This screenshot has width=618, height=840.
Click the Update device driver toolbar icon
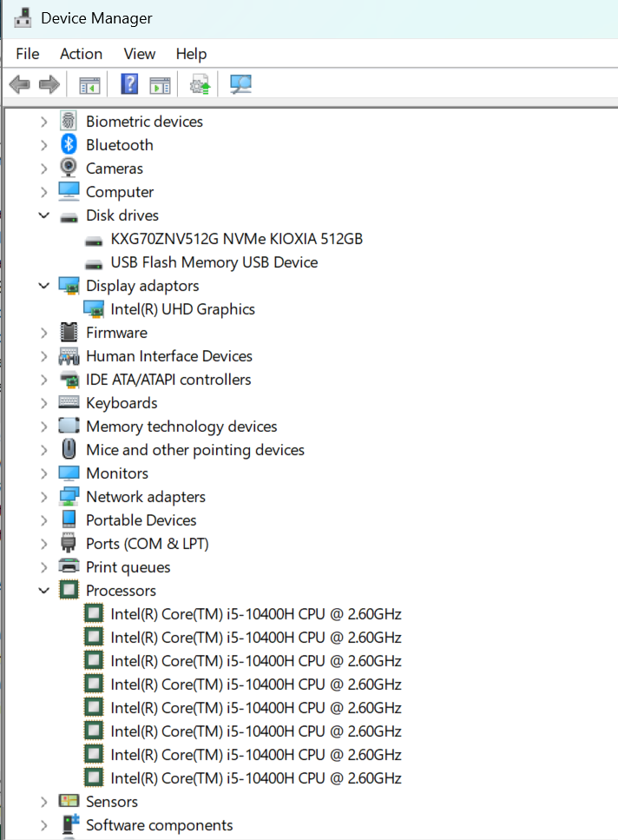[x=201, y=84]
